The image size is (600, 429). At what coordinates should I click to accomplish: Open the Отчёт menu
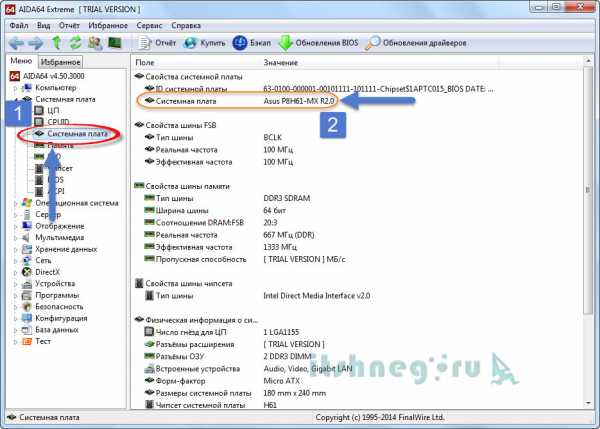69,26
